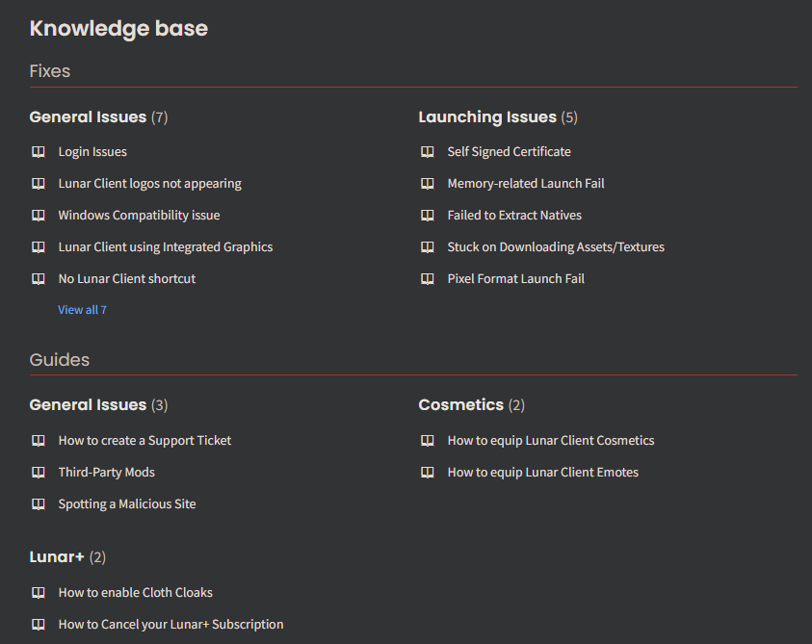Image resolution: width=812 pixels, height=644 pixels.
Task: Click book icon beside Spotting a Malicious Site
Action: 39,503
